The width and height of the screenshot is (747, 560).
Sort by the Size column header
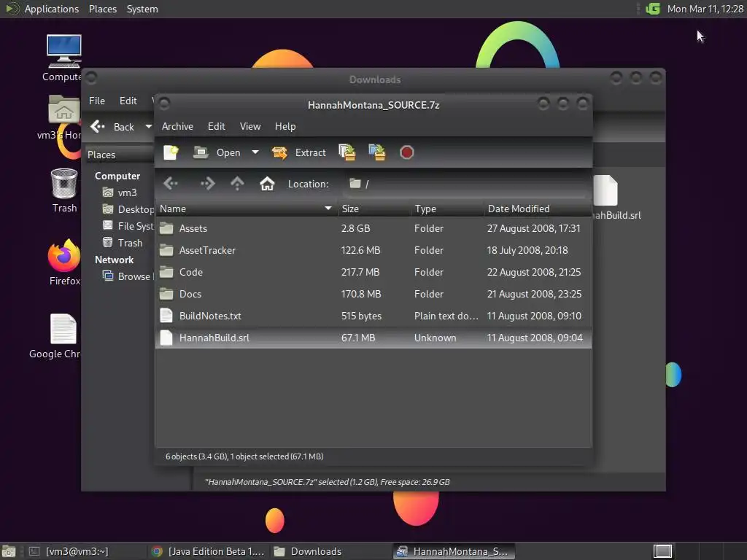[x=374, y=209]
